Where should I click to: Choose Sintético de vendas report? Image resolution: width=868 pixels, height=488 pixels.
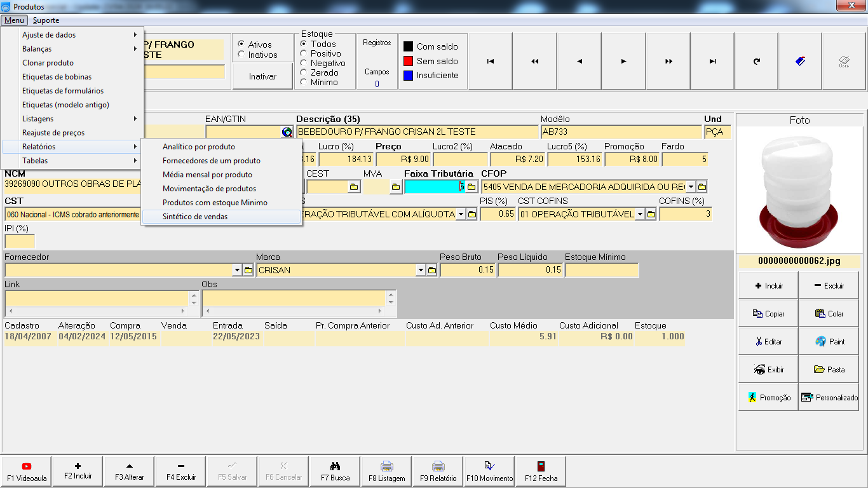(221, 217)
